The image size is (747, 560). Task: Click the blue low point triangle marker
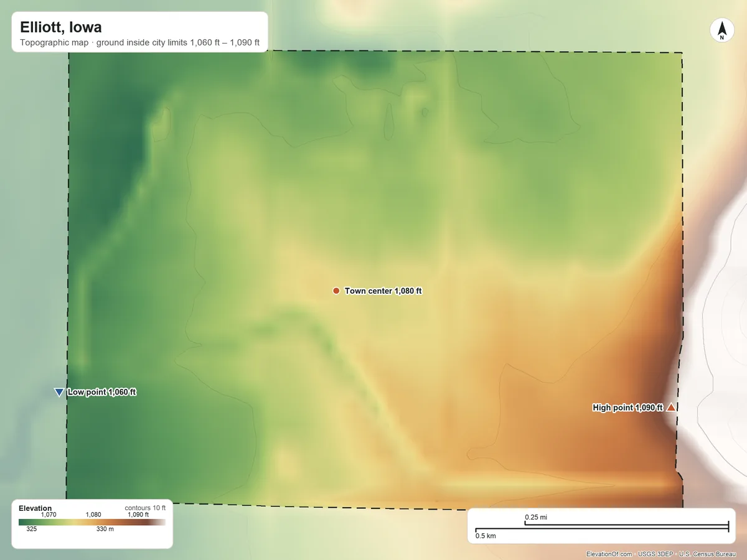click(59, 392)
